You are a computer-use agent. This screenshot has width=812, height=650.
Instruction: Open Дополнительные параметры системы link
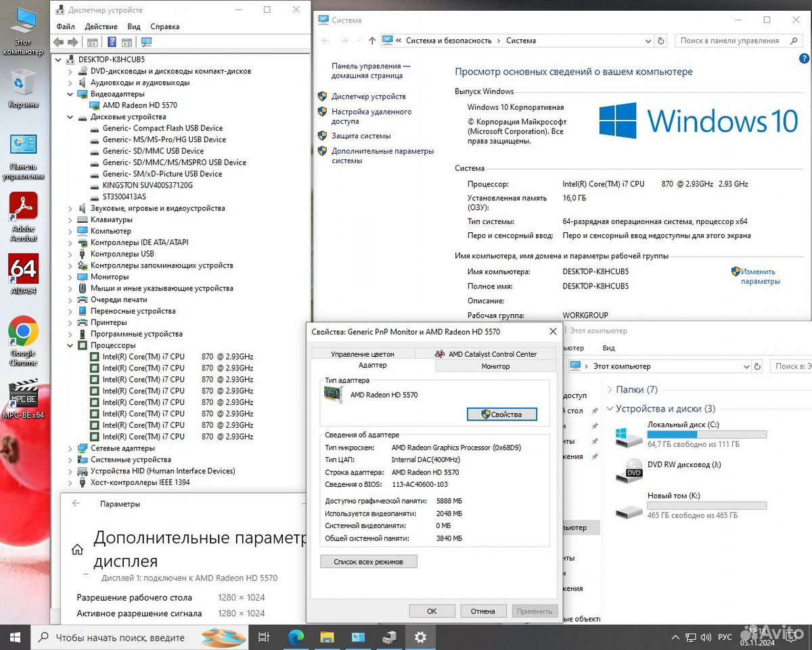click(382, 156)
